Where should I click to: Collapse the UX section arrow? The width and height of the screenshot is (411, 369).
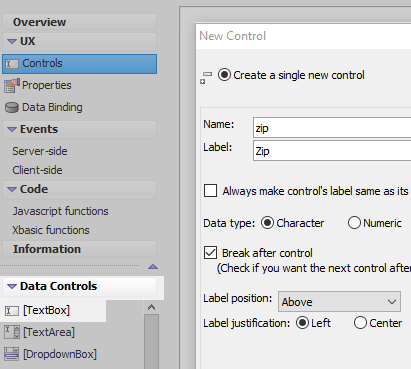coord(12,41)
